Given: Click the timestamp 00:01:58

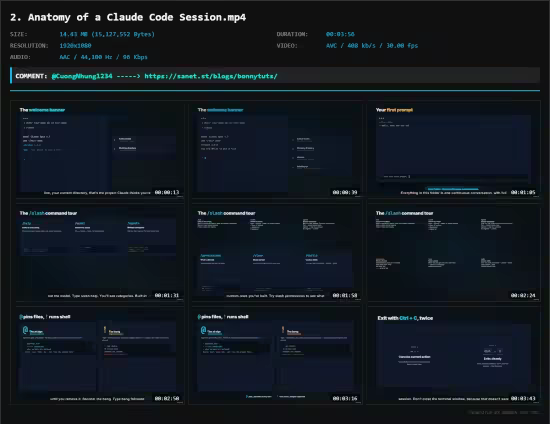Looking at the screenshot, I should 345,295.
